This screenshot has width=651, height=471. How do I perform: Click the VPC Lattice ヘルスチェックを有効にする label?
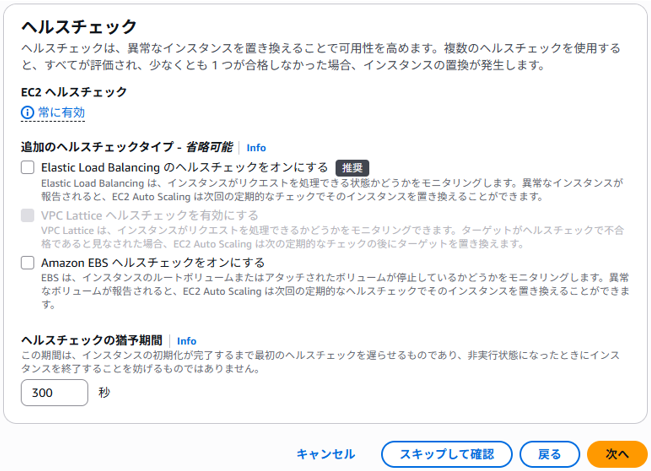tap(149, 216)
